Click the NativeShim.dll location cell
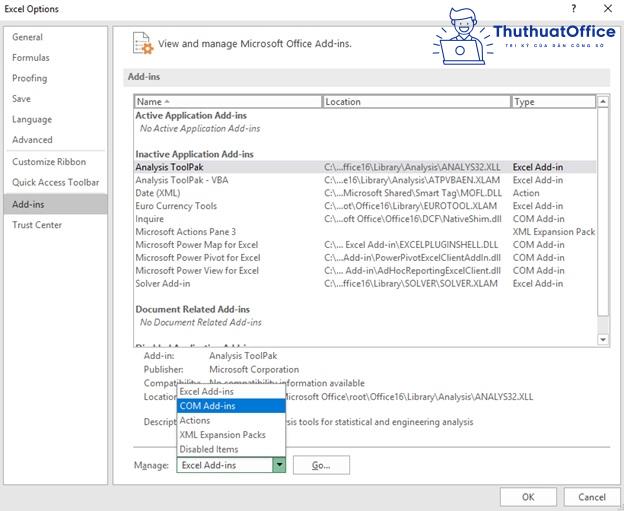 click(413, 219)
